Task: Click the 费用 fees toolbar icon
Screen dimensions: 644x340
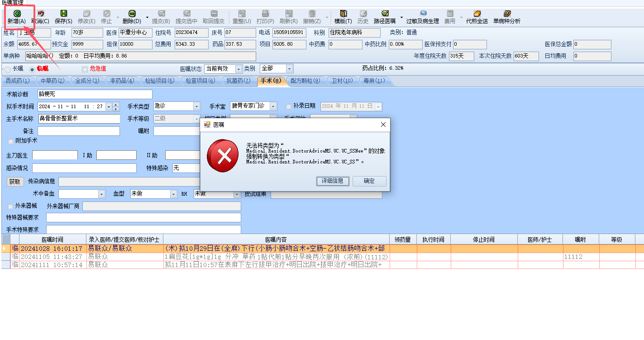Action: (x=450, y=14)
